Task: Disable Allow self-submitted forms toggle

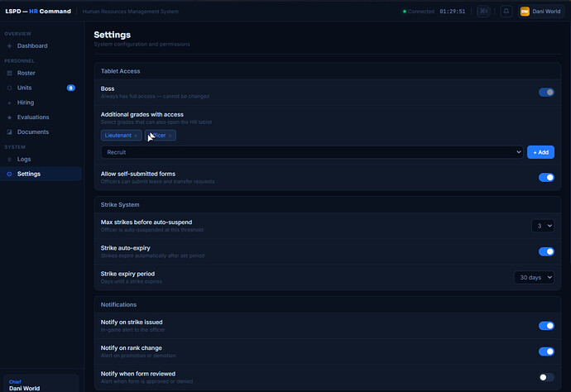Action: tap(546, 177)
